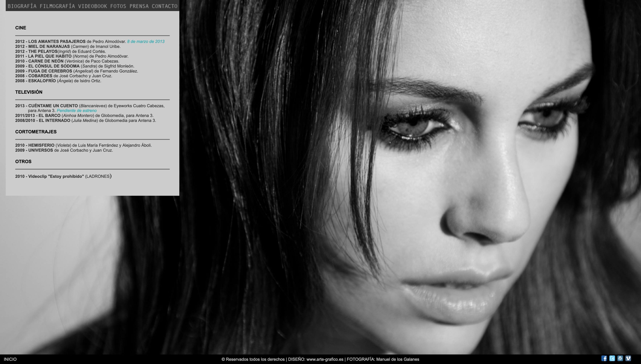Click the 'HEMISFERIO' short film title
This screenshot has height=364, width=641.
pyautogui.click(x=41, y=145)
